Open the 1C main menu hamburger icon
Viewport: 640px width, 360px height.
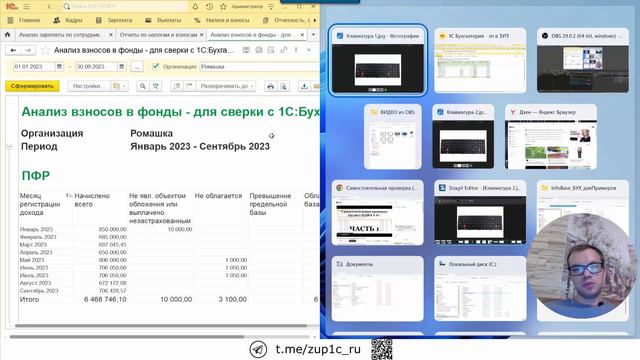pyautogui.click(x=27, y=7)
